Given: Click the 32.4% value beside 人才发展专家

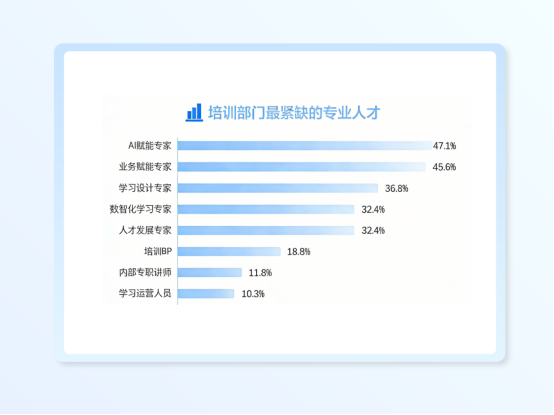Looking at the screenshot, I should click(x=373, y=230).
